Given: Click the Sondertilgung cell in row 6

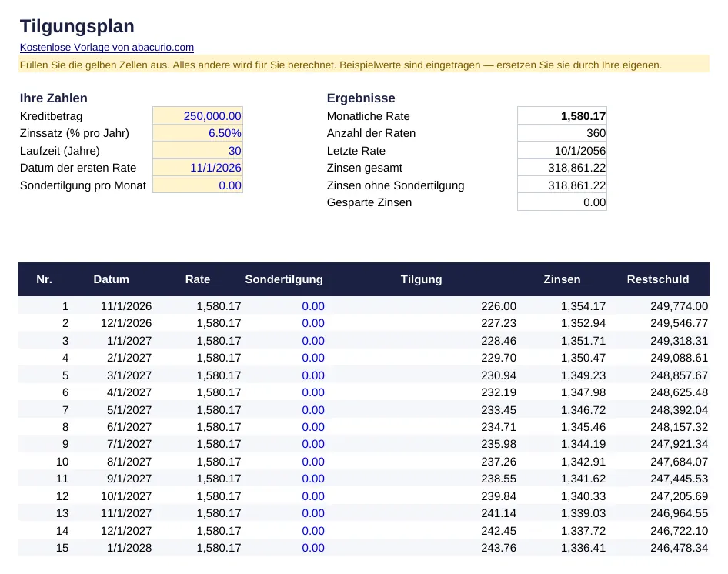Looking at the screenshot, I should pos(313,392).
